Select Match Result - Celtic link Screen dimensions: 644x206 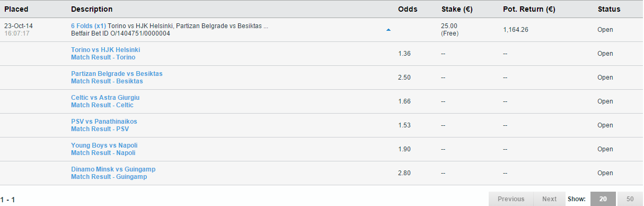pos(102,105)
